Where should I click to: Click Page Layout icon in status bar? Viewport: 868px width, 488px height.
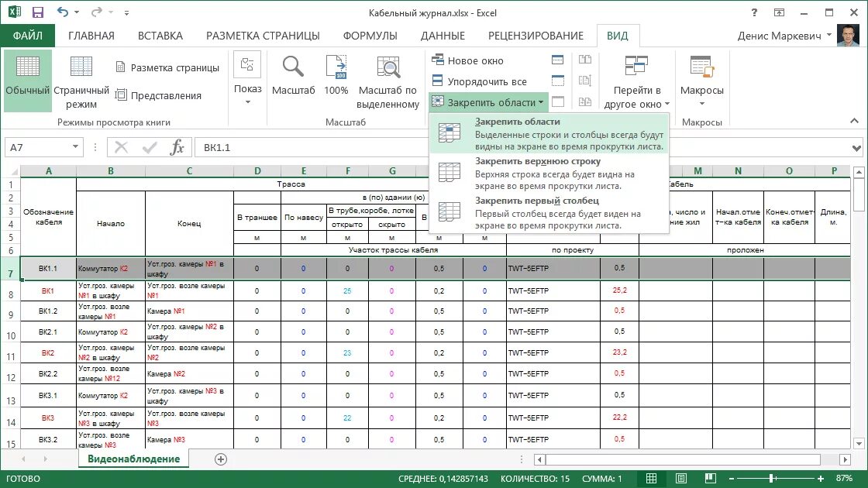pyautogui.click(x=681, y=478)
